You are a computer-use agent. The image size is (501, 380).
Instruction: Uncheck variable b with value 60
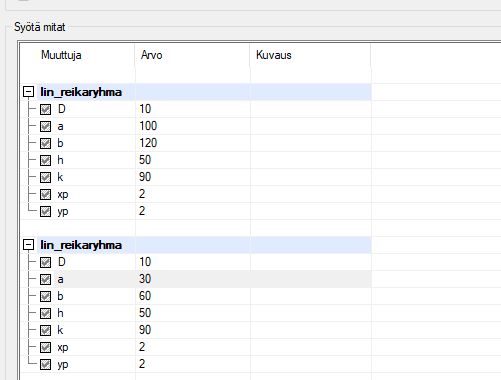click(45, 296)
